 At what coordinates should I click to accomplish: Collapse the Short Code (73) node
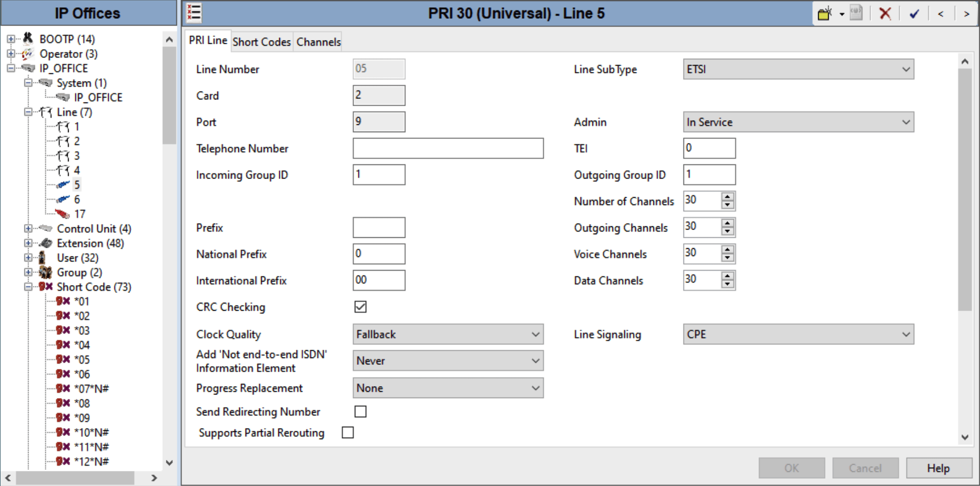tap(28, 287)
